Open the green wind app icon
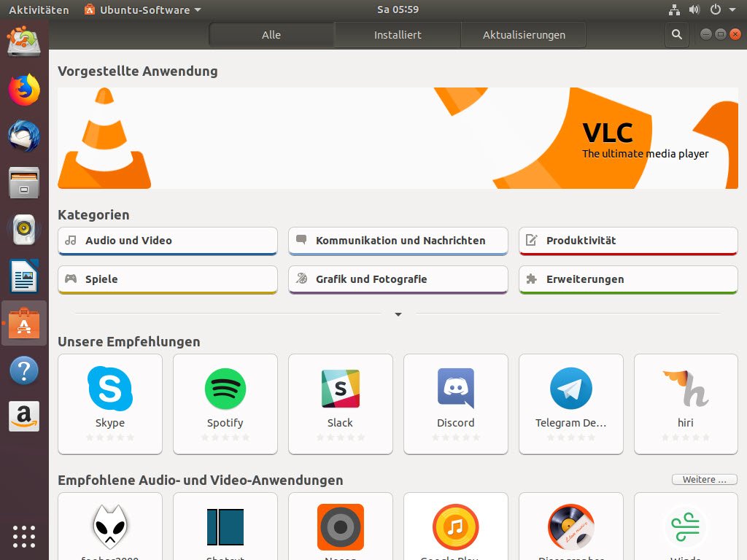The height and width of the screenshot is (560, 747). [x=686, y=526]
